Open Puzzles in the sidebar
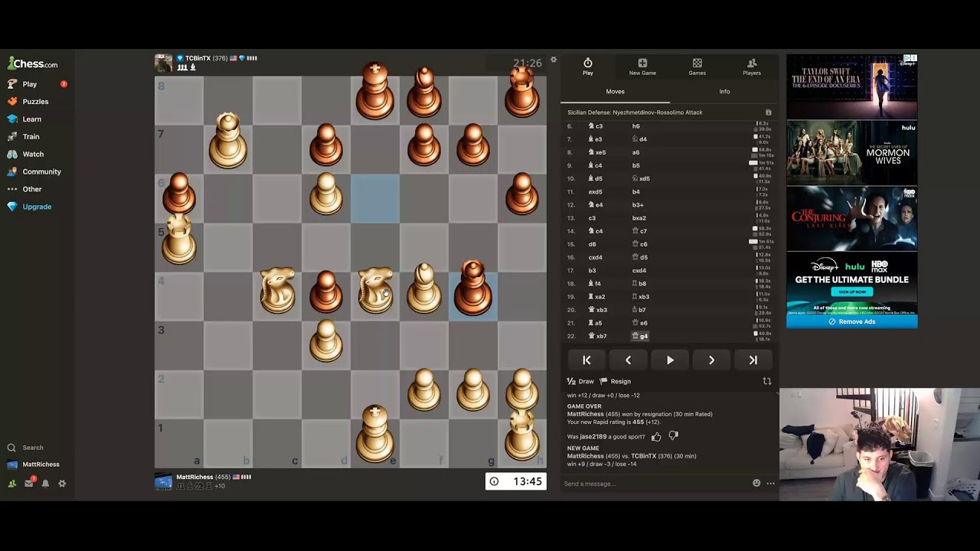 35,102
